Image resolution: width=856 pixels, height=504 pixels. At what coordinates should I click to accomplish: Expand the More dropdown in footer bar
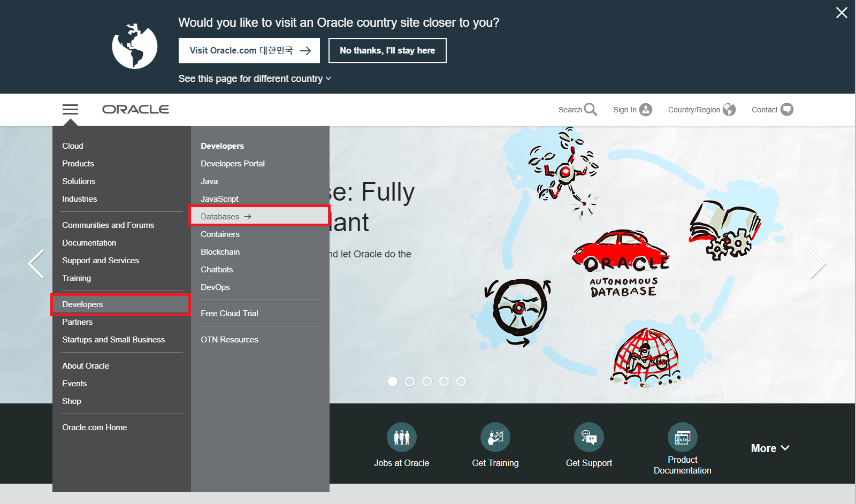tap(770, 448)
